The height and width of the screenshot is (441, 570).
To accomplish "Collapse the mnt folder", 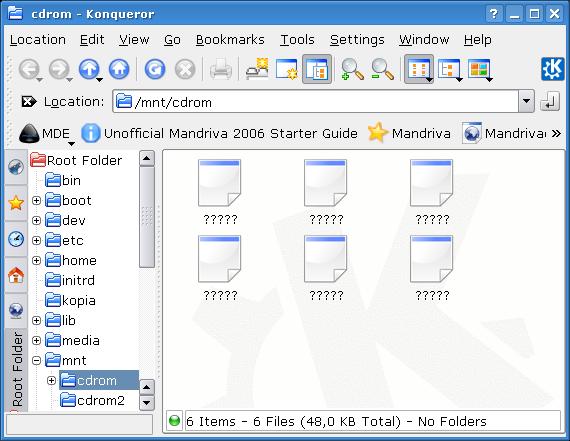I will click(x=36, y=360).
